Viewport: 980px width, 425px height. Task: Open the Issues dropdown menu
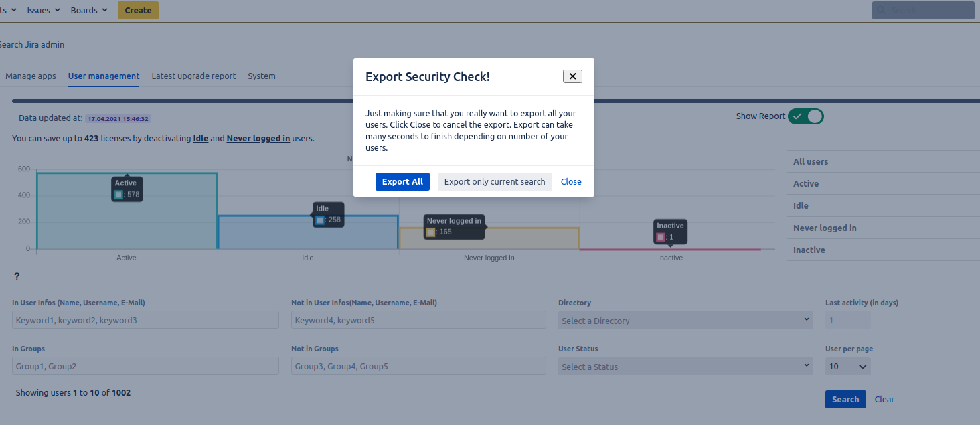[44, 10]
